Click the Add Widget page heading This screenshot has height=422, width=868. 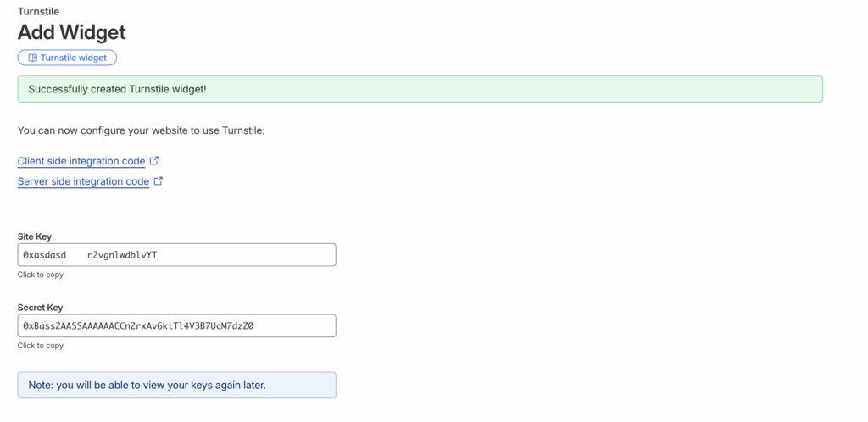71,32
